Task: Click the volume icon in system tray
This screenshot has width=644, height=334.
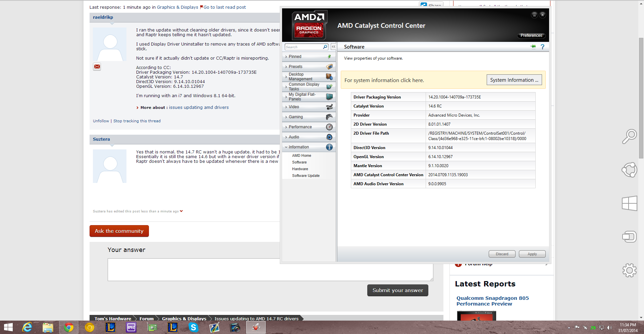Action: click(x=609, y=328)
